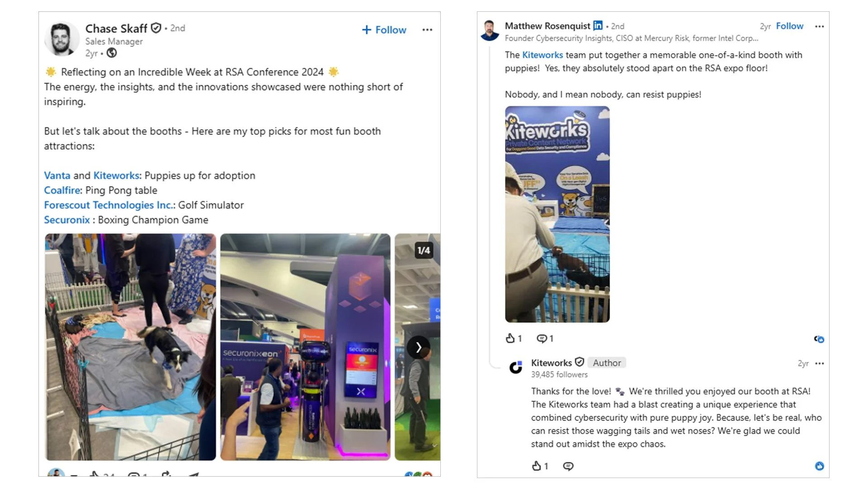Click the LinkedIn badge beside Matthew Rosenquist
The height and width of the screenshot is (488, 868).
(598, 26)
